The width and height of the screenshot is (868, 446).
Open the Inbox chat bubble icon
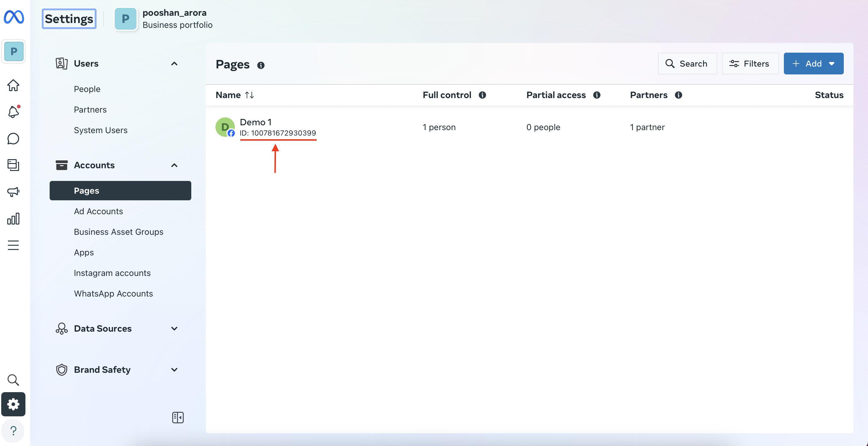[13, 139]
